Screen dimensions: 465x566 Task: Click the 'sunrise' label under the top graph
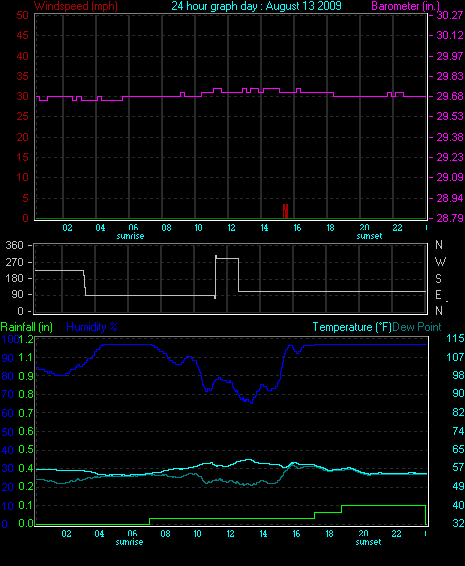[x=130, y=236]
